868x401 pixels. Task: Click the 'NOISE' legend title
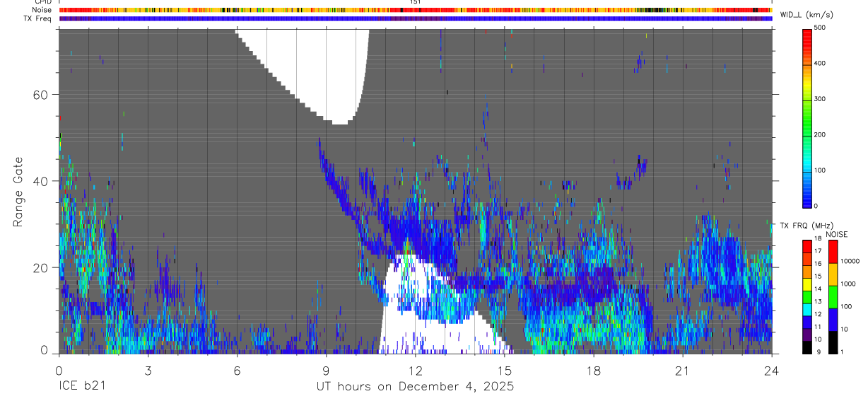coord(835,234)
